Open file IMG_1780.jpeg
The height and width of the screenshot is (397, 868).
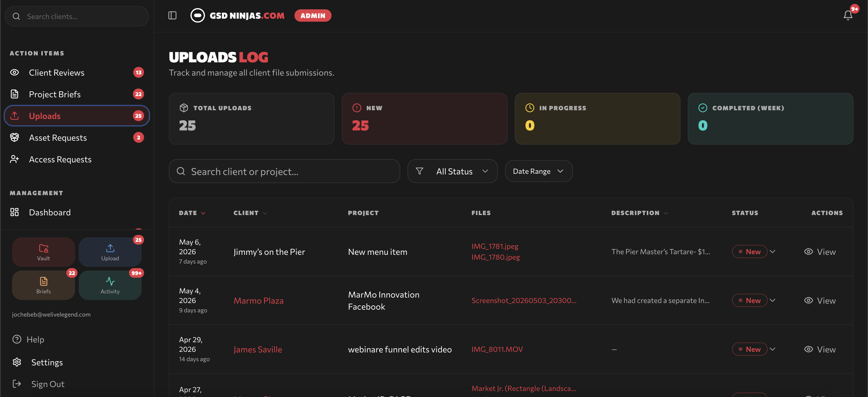point(495,257)
